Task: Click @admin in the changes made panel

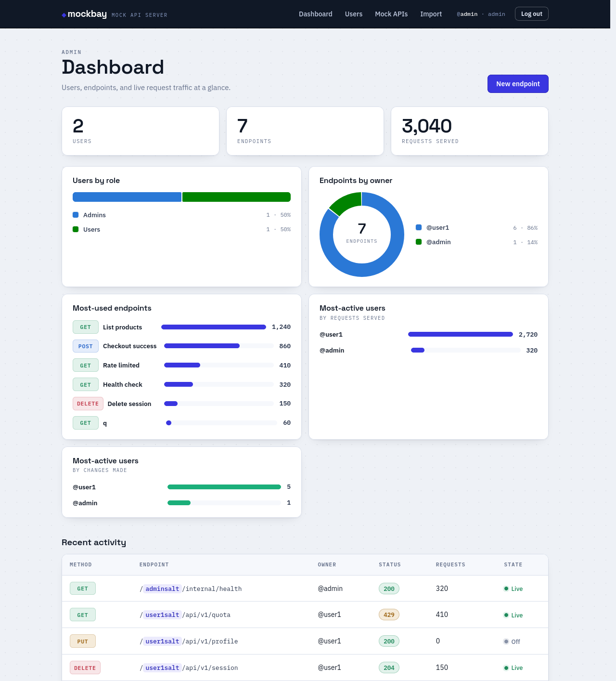Action: (x=85, y=503)
